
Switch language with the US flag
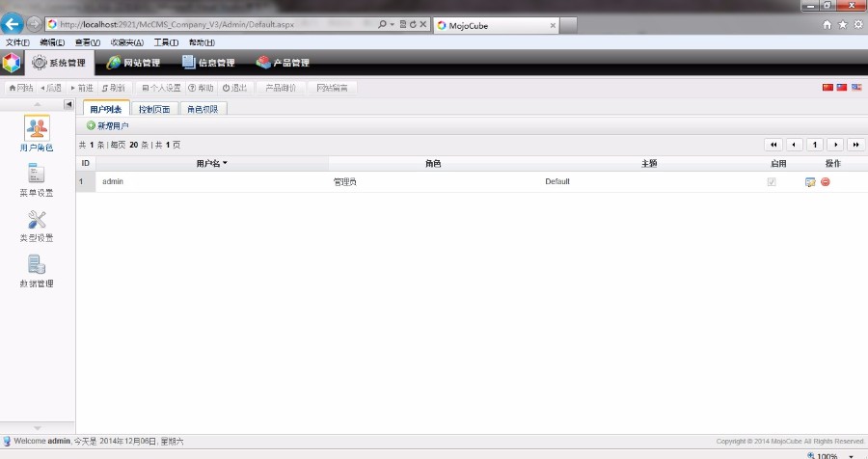[856, 88]
